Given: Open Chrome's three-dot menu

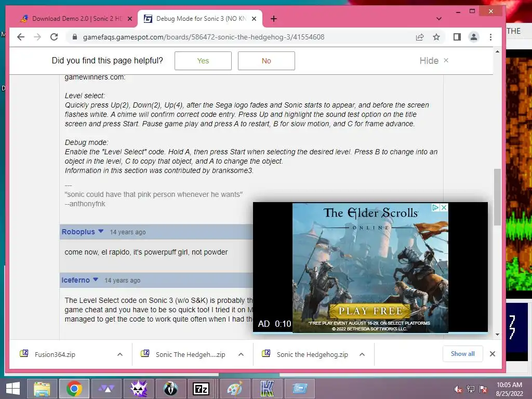Looking at the screenshot, I should (490, 37).
